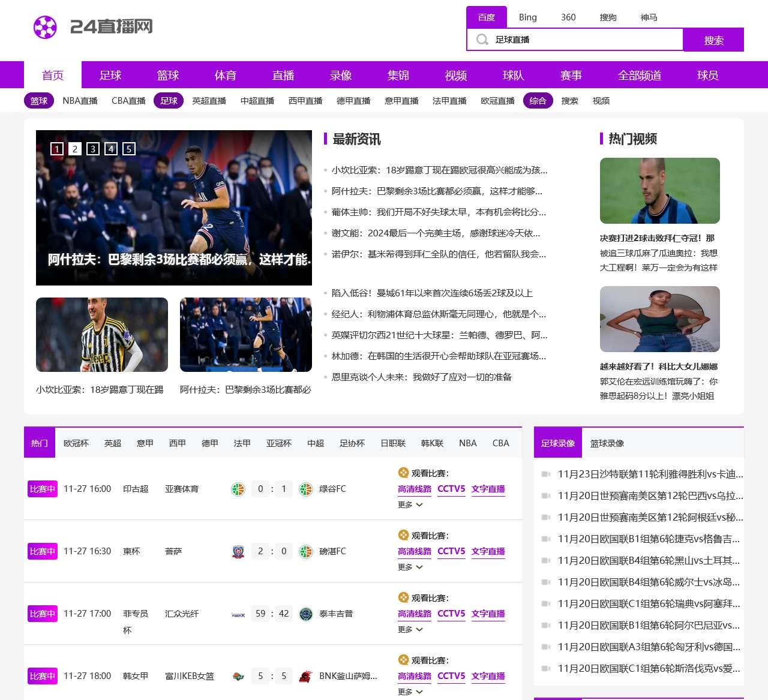This screenshot has width=768, height=700.
Task: Click the magnifier icon in the search bar
Action: [482, 40]
